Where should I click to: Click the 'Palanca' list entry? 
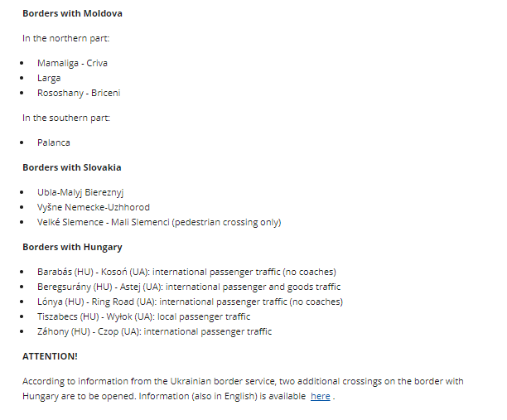(54, 142)
